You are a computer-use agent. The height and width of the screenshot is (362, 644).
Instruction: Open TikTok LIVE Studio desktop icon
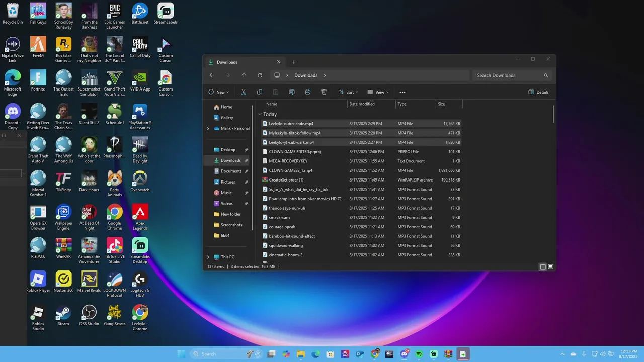click(x=114, y=250)
